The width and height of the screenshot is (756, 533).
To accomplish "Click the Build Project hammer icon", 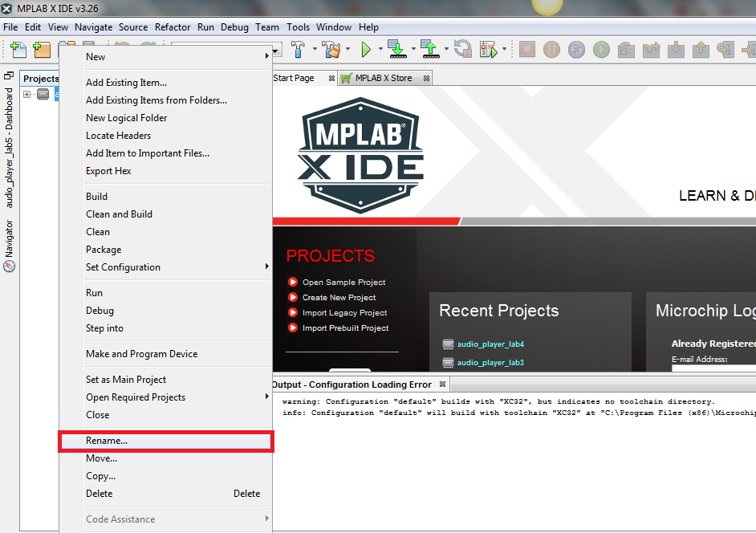I will [298, 49].
